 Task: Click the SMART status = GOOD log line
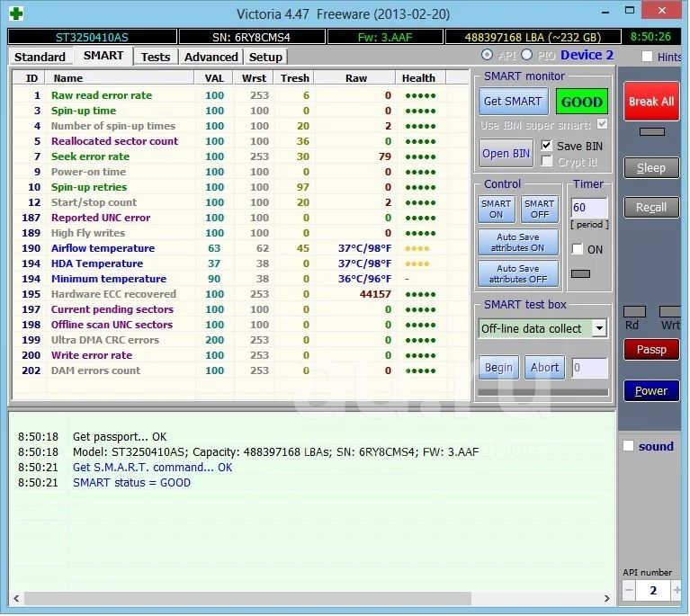click(131, 483)
